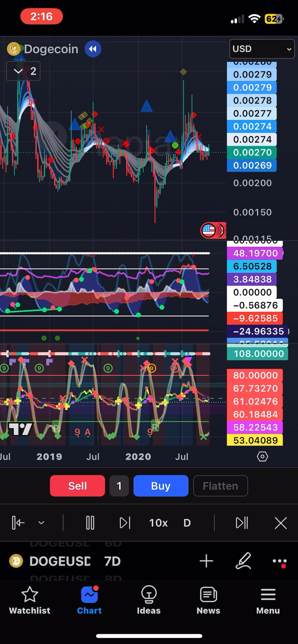The width and height of the screenshot is (298, 644).
Task: Open chart settings hexagon icon
Action: pyautogui.click(x=262, y=457)
